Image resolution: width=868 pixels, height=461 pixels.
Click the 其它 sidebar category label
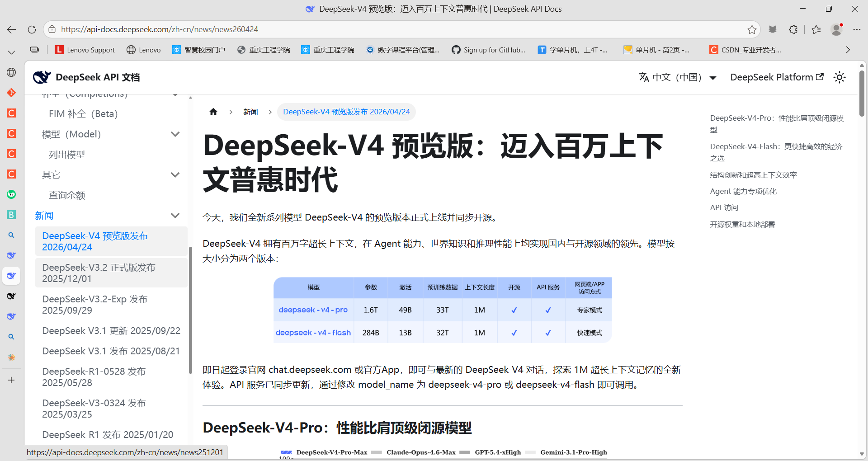point(51,175)
